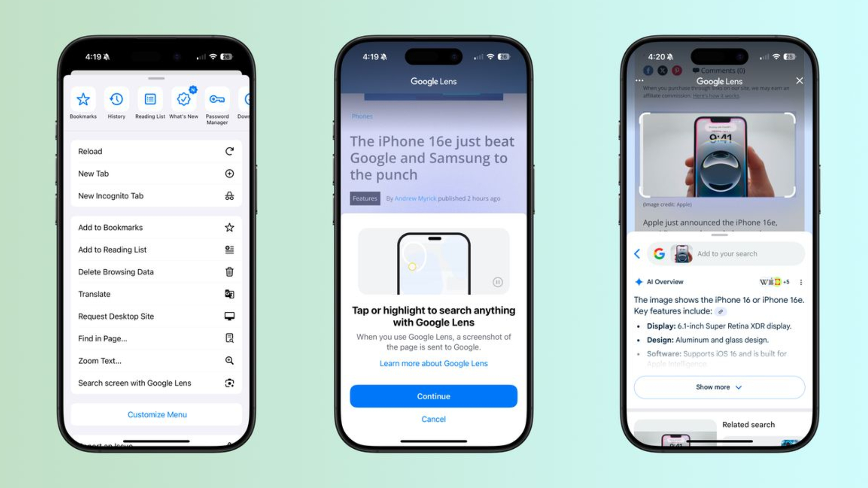Screen dimensions: 868x488
Task: Tap Cancel on Google Lens dialog
Action: coord(434,419)
